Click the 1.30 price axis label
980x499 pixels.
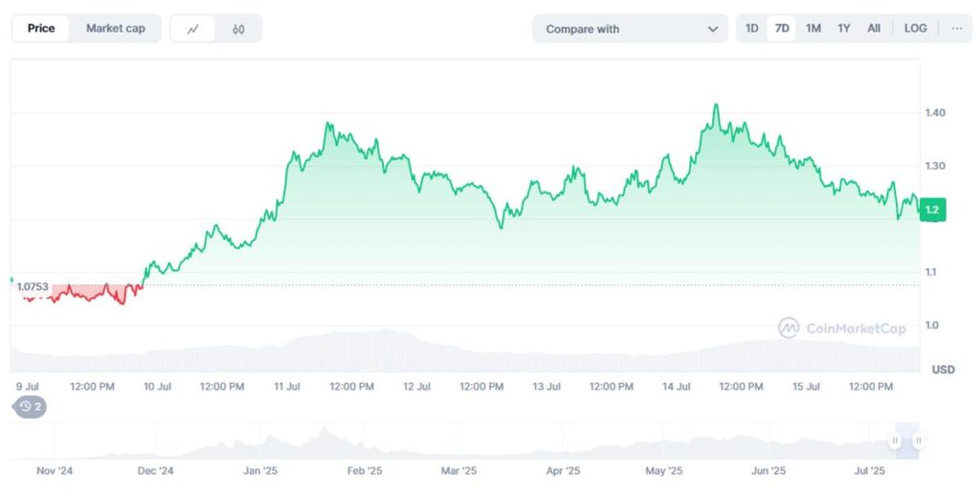click(935, 166)
